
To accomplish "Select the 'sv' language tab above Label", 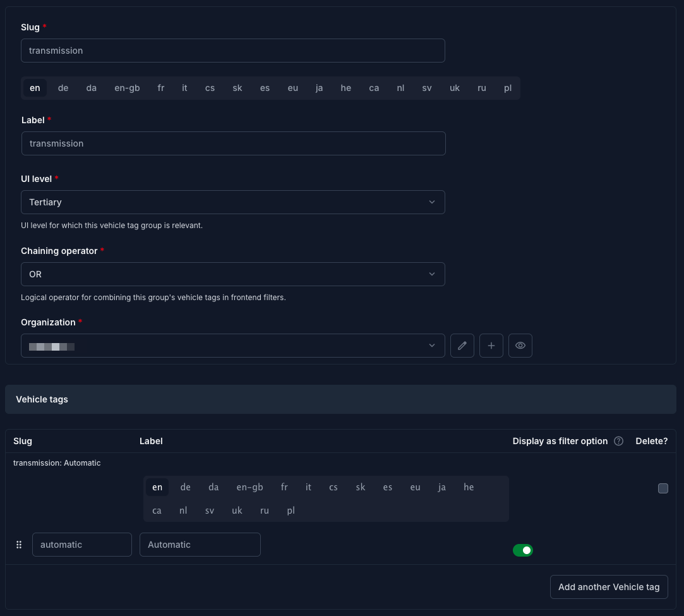I will [426, 88].
